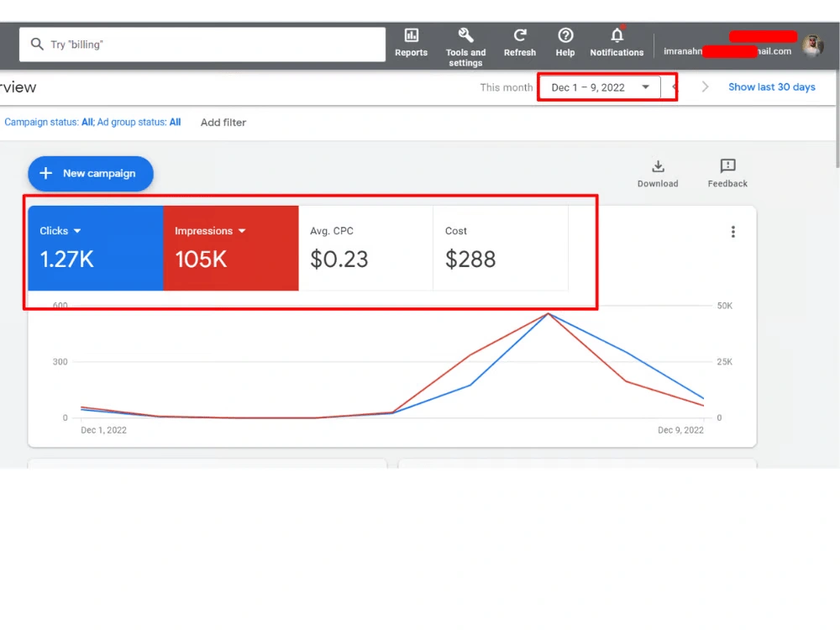This screenshot has width=840, height=630.
Task: Click in the Try "billing" search field
Action: tap(202, 45)
